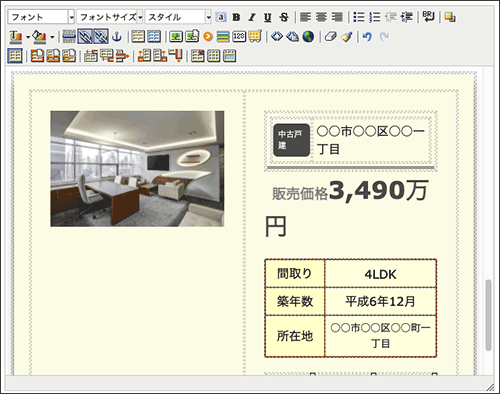The height and width of the screenshot is (394, 500).
Task: Click the globe icon
Action: click(x=308, y=37)
